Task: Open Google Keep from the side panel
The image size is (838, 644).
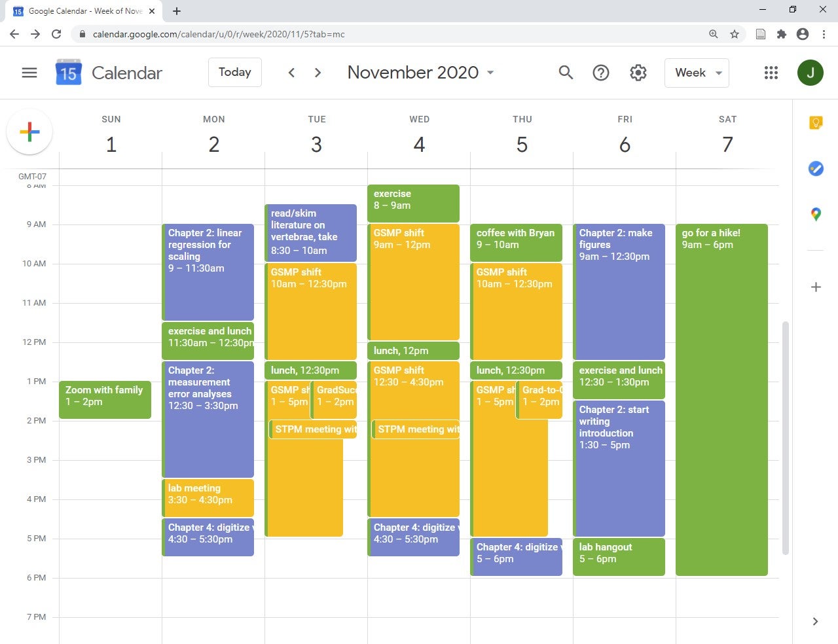Action: pos(815,122)
